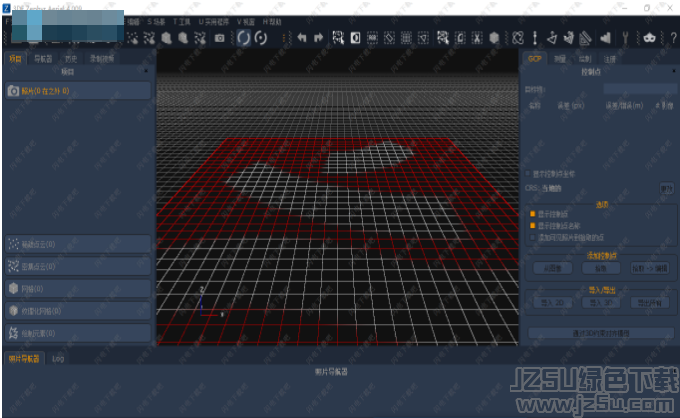The image size is (680, 418).
Task: Select the GCP tab in right panel
Action: pyautogui.click(x=534, y=59)
